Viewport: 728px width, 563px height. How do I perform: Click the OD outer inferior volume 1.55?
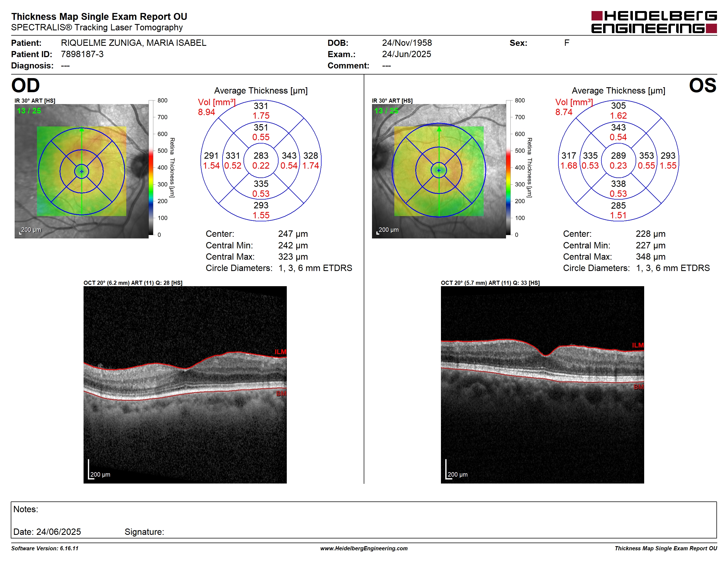[261, 216]
